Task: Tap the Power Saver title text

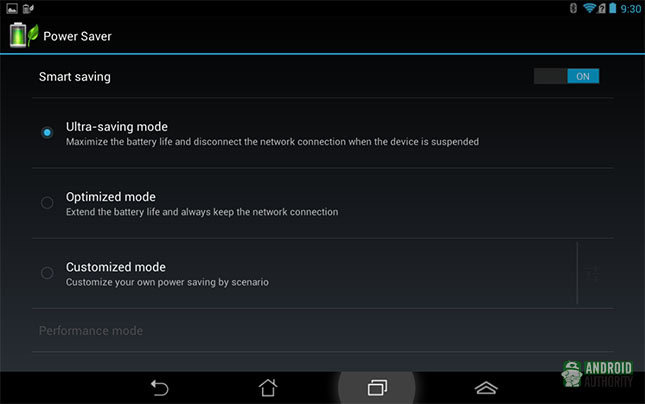Action: 77,36
